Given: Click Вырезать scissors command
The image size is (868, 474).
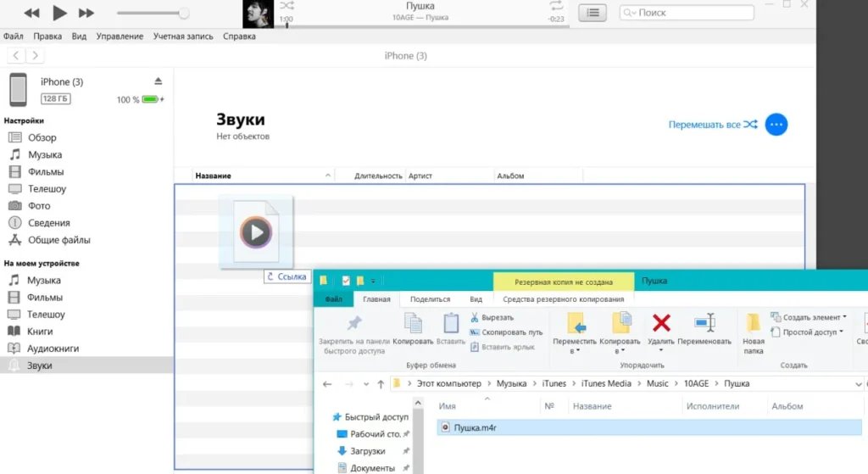Looking at the screenshot, I should click(x=492, y=317).
